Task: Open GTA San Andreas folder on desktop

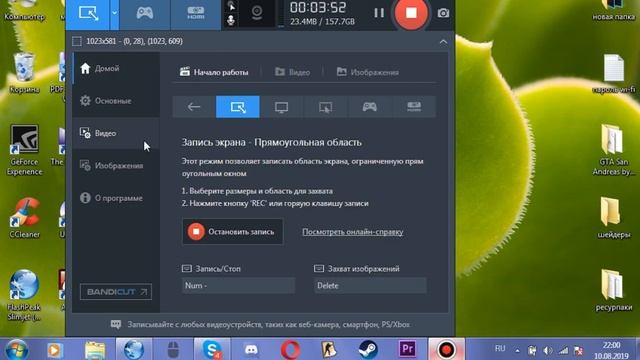Action: click(613, 151)
